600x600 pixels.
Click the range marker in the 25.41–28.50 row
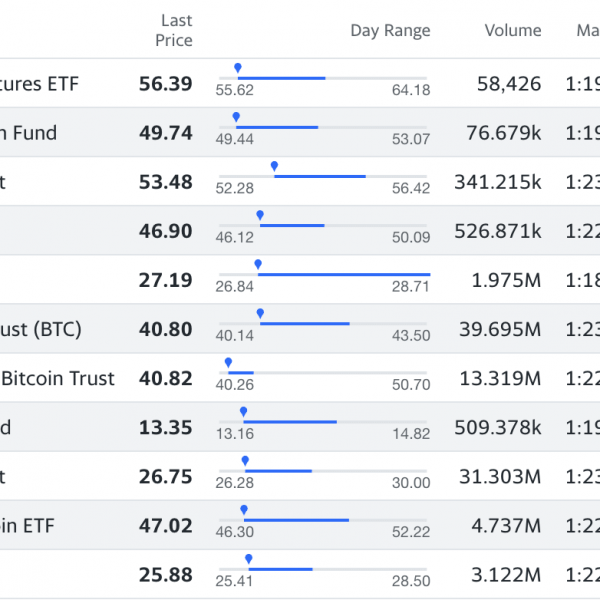click(x=248, y=558)
